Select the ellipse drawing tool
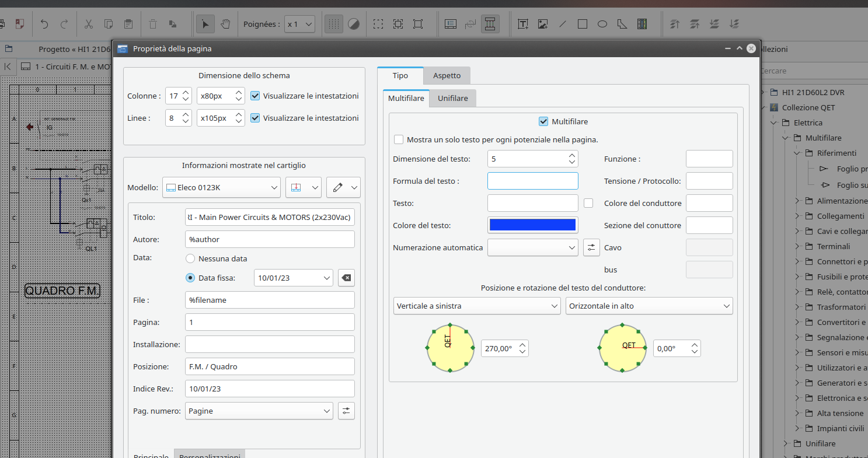Viewport: 868px width, 458px height. pos(602,24)
